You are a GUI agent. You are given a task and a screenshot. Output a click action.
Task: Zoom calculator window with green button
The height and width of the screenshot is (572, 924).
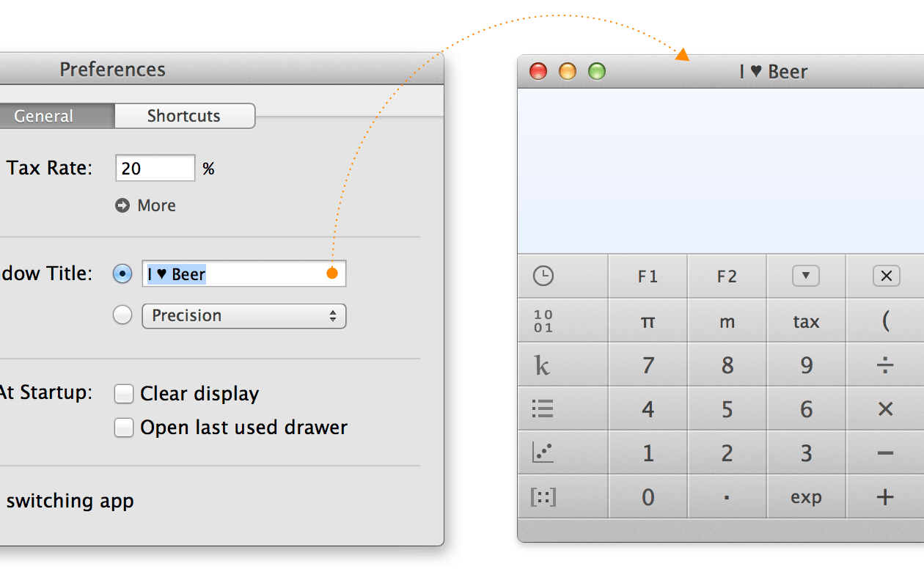point(597,71)
